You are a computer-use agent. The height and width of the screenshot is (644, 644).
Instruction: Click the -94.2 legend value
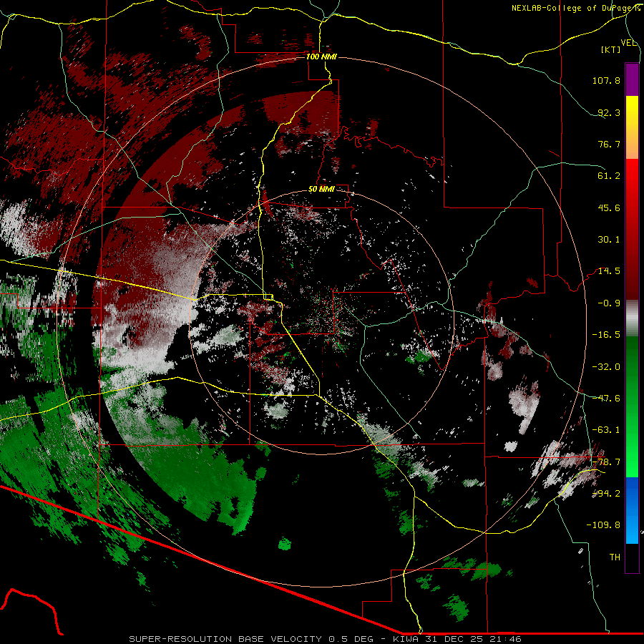coord(606,494)
